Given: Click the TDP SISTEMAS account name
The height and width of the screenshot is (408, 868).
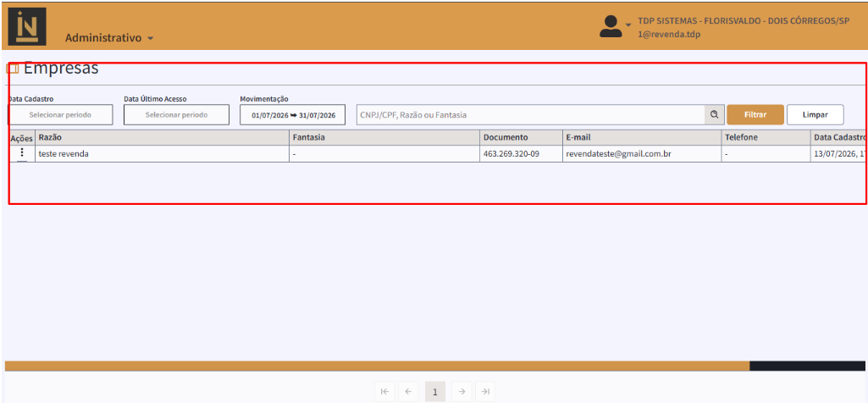Looking at the screenshot, I should coord(744,21).
